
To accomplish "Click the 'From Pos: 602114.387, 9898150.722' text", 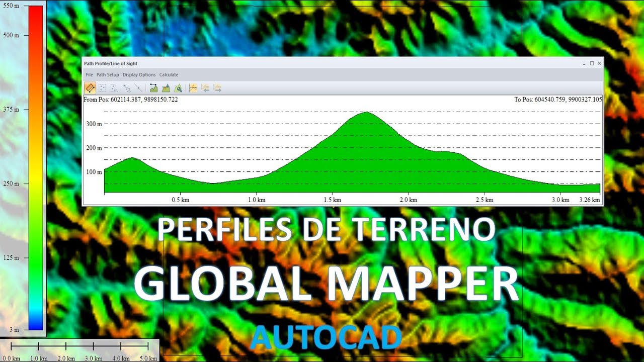I will click(x=131, y=100).
